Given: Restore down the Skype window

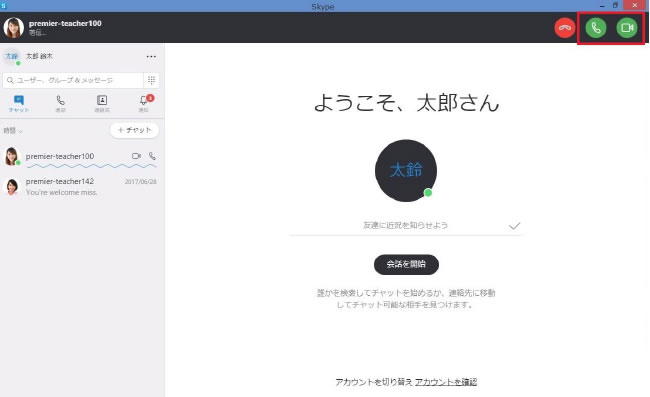Looking at the screenshot, I should [615, 6].
